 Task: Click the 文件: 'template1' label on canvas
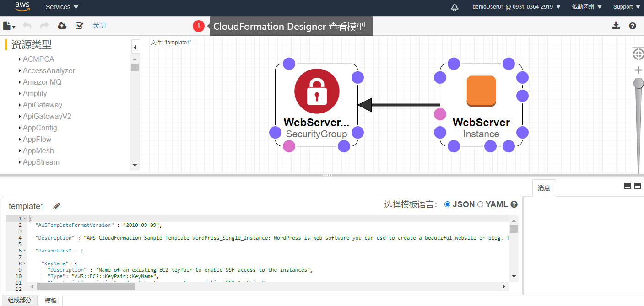click(171, 42)
